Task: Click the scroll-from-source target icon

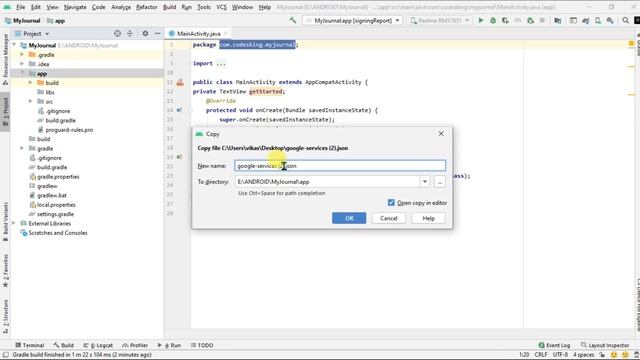Action: tap(118, 33)
